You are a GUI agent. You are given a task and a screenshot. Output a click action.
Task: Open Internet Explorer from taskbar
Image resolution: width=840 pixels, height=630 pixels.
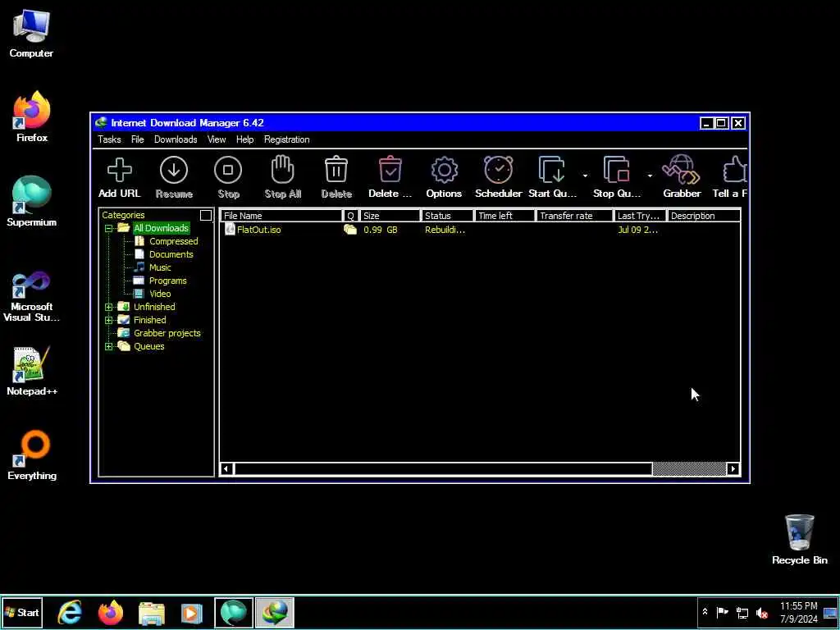tap(70, 612)
